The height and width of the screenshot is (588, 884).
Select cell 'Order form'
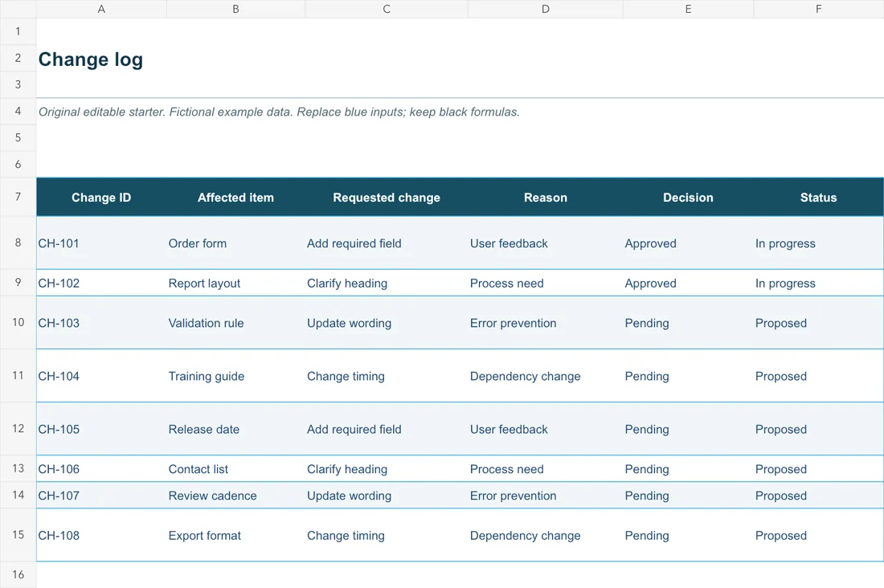[x=235, y=243]
